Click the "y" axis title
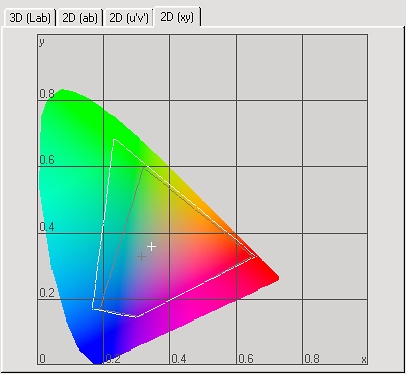406x374 pixels. click(x=42, y=42)
